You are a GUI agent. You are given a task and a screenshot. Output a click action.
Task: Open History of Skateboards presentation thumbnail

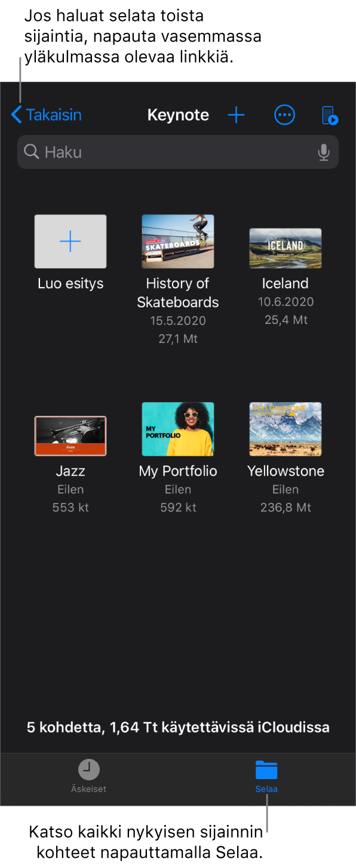click(x=178, y=242)
